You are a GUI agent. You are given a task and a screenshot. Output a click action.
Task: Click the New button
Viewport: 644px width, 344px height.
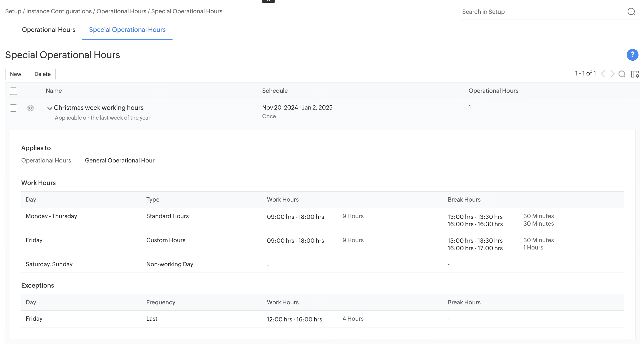tap(16, 74)
